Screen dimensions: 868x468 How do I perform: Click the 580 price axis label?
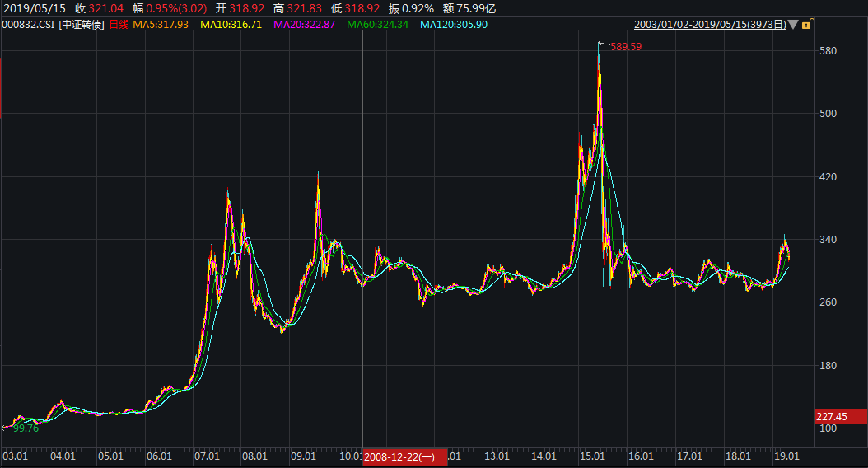click(x=828, y=50)
